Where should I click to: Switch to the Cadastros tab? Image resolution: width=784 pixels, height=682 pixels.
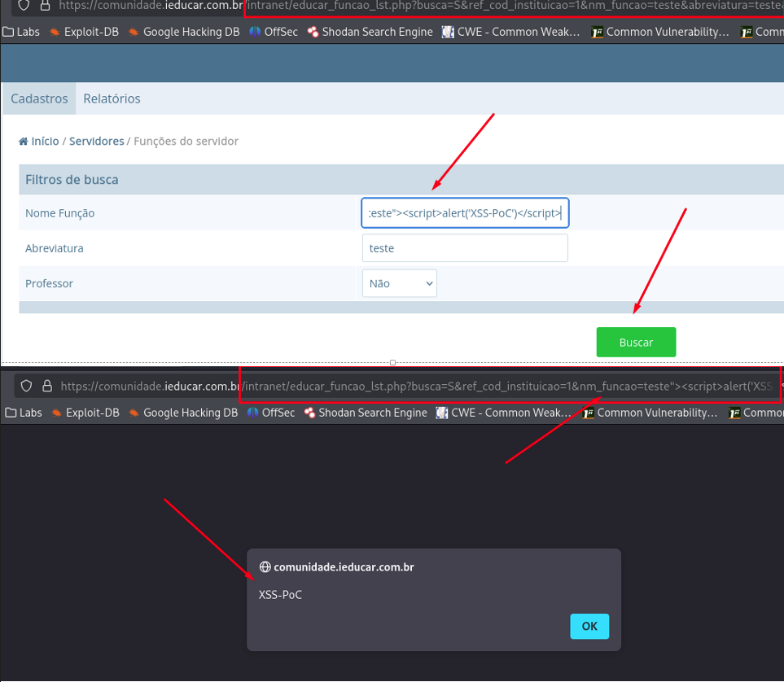tap(40, 98)
